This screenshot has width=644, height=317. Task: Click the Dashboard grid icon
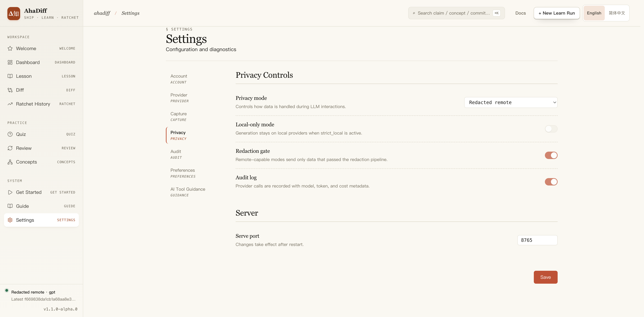point(10,62)
